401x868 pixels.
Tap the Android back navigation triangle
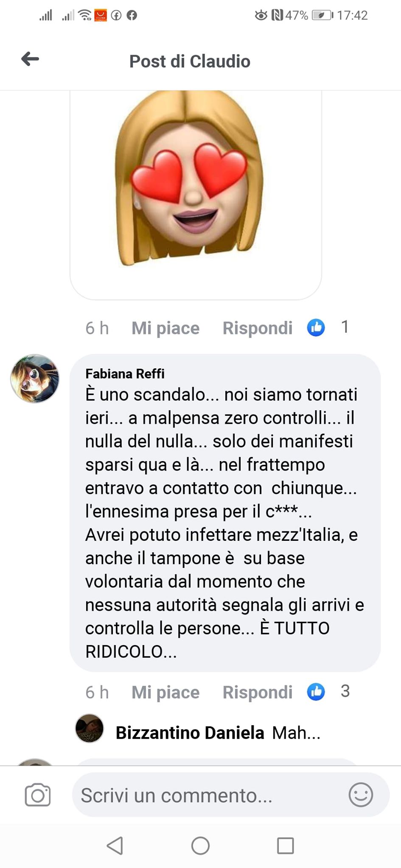tap(115, 846)
